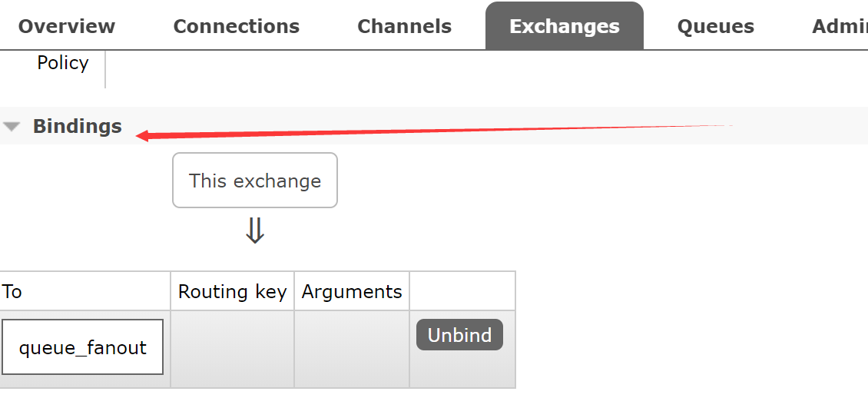Image resolution: width=868 pixels, height=398 pixels.
Task: Open the Queues tab
Action: click(x=716, y=26)
